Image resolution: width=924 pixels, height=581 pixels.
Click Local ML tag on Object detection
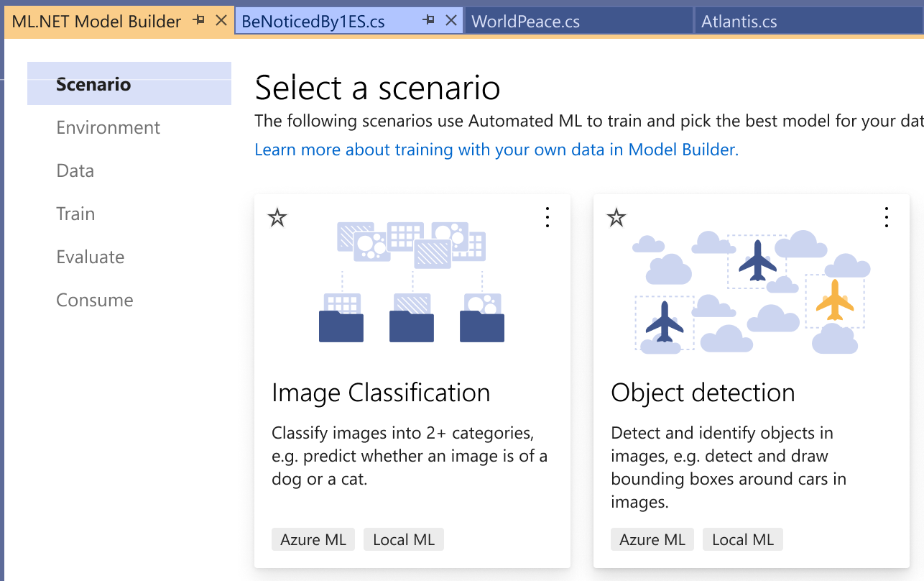pyautogui.click(x=743, y=539)
